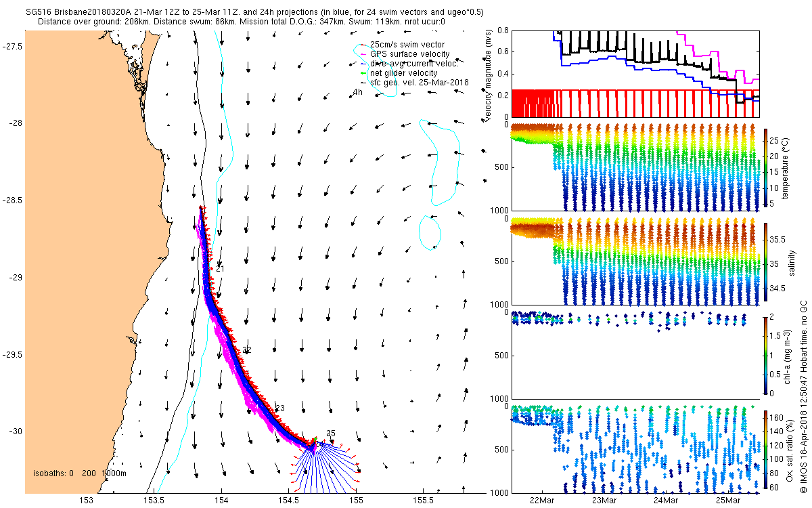Click the 25 tick on temperature colorbar
812x508 pixels.
773,140
